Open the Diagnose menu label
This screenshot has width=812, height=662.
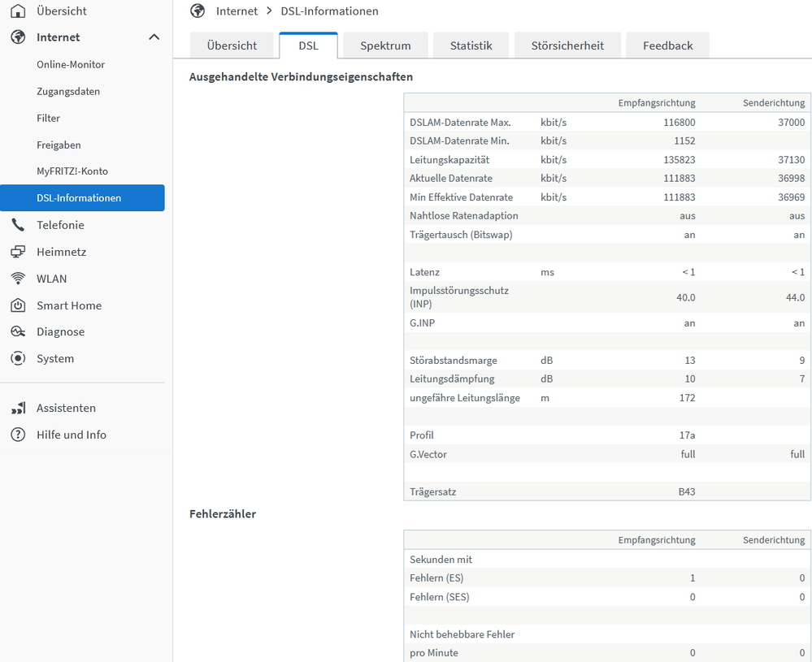coord(60,331)
